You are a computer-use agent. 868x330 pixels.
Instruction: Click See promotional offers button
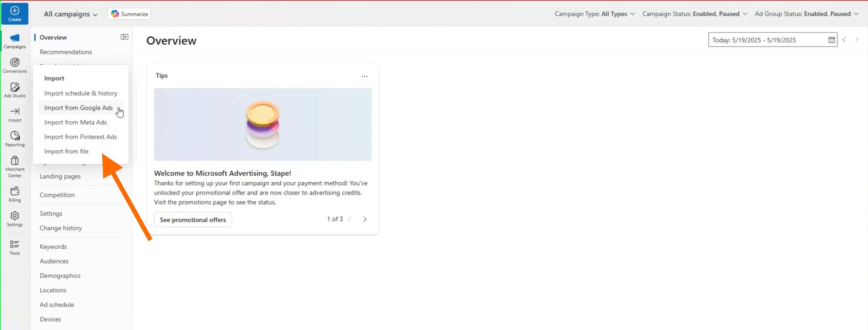coord(193,220)
